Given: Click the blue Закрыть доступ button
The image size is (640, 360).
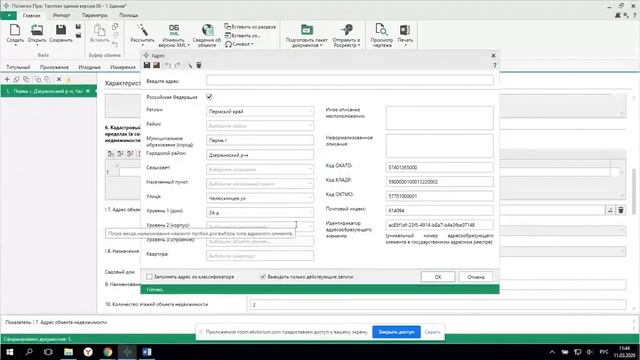Looking at the screenshot, I should coord(396,332).
